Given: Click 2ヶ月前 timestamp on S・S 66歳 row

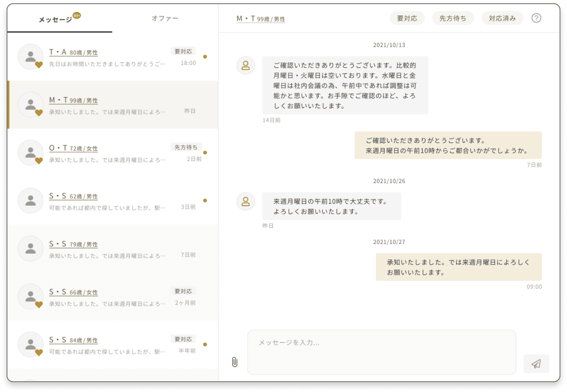Looking at the screenshot, I should coord(185,303).
